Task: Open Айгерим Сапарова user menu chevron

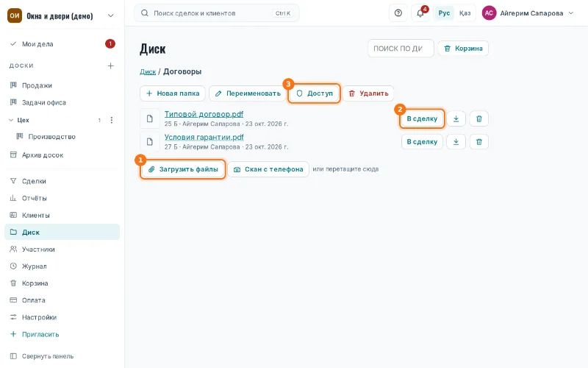Action: (571, 13)
